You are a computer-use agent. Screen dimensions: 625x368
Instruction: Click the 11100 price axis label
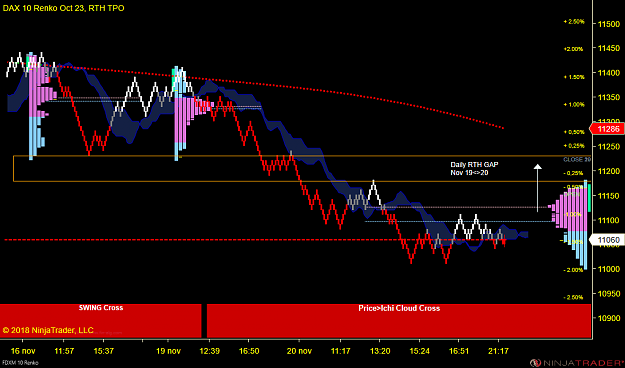[609, 220]
